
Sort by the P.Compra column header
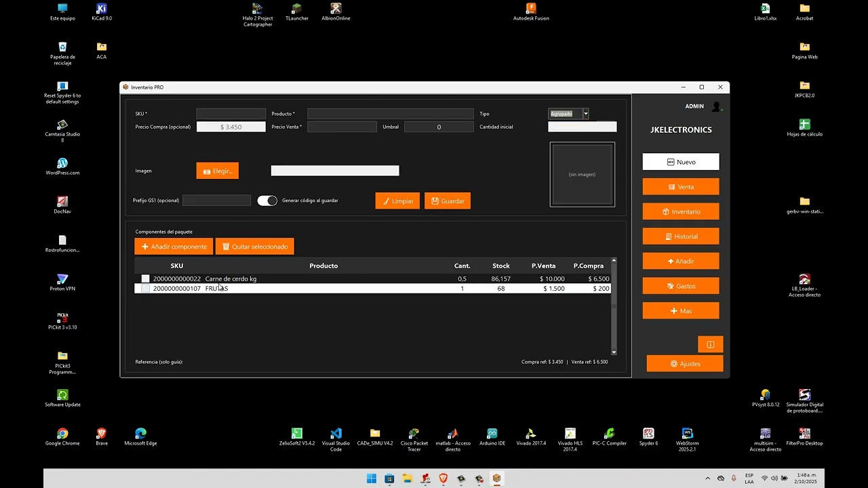pos(589,266)
